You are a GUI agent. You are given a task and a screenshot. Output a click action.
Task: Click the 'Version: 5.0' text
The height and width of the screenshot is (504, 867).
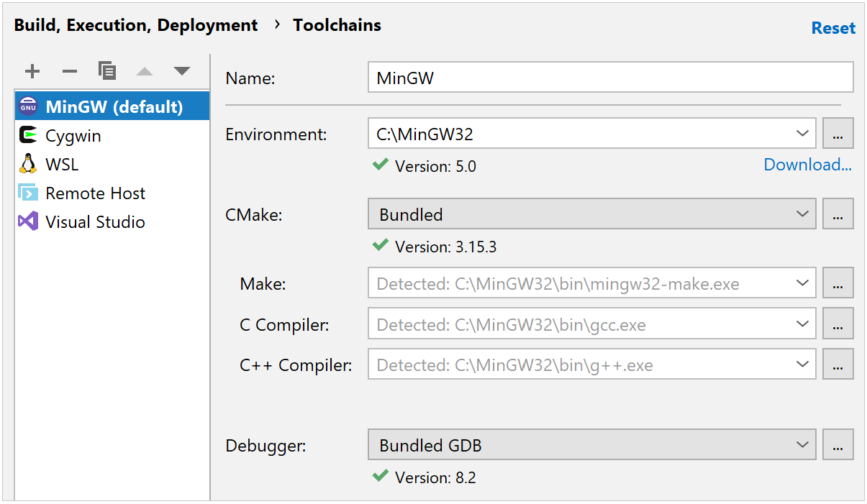(435, 166)
